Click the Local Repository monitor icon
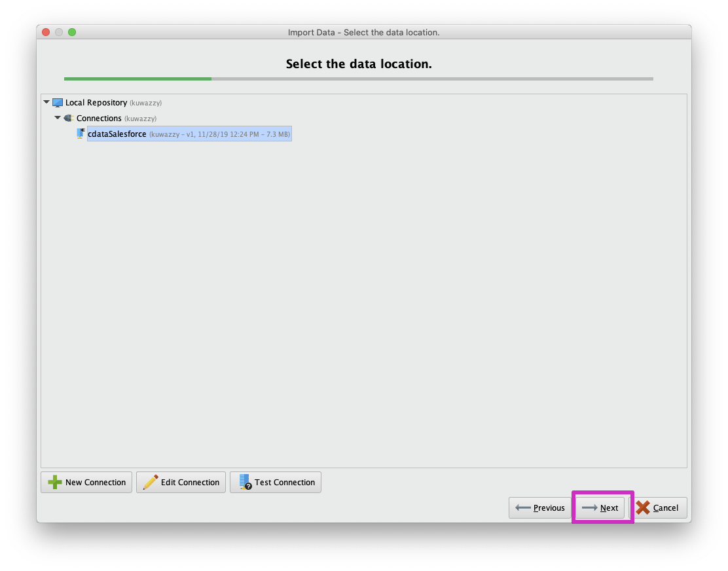The height and width of the screenshot is (571, 728). click(x=58, y=103)
